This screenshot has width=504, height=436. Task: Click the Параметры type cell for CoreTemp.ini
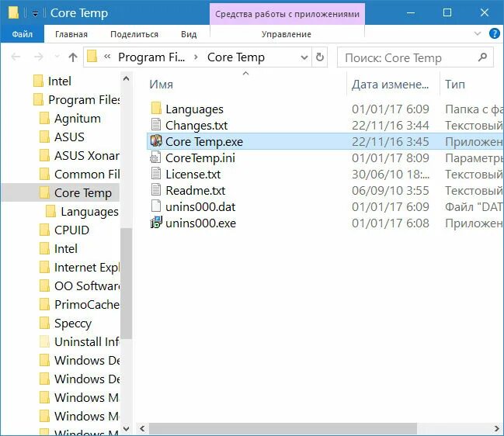474,158
